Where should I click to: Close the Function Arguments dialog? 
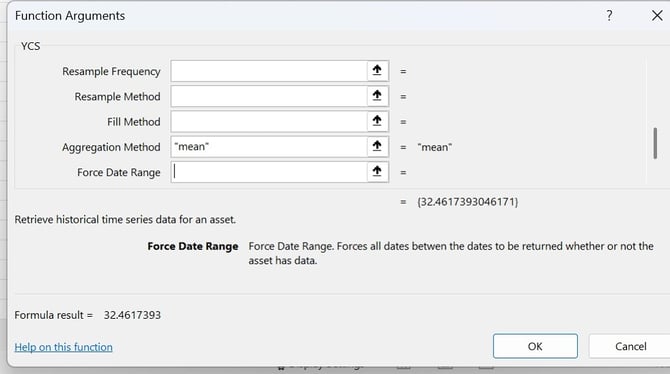click(657, 16)
